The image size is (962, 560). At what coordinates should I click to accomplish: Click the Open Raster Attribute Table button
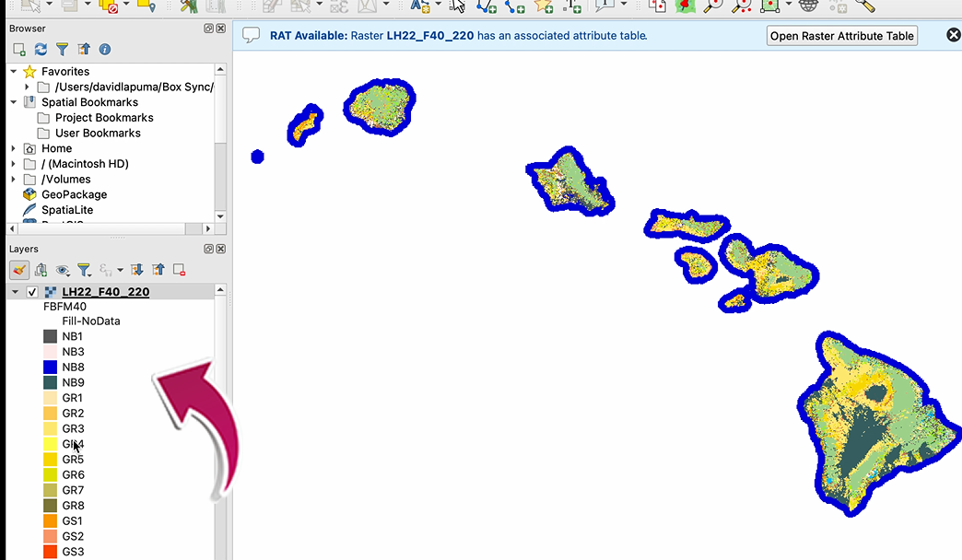(840, 35)
